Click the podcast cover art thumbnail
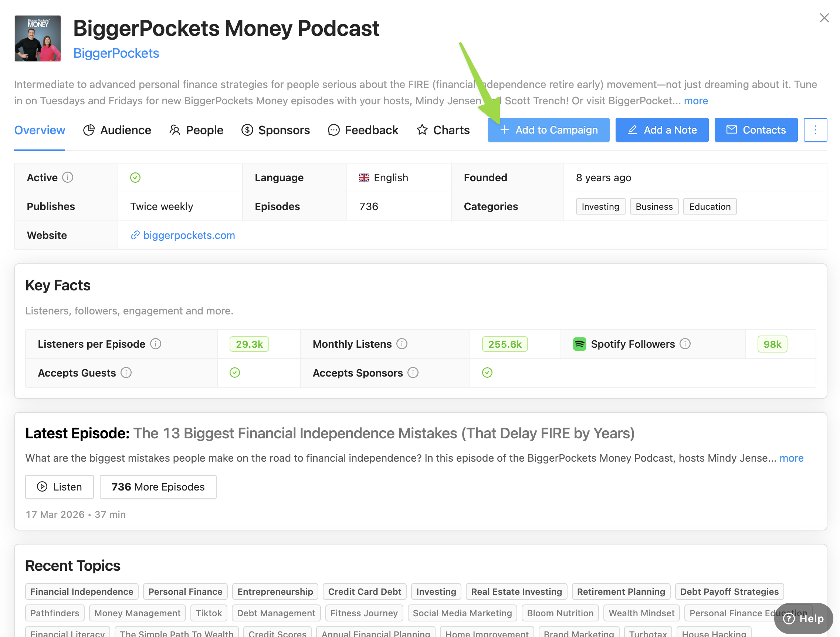Image resolution: width=840 pixels, height=637 pixels. 38,38
